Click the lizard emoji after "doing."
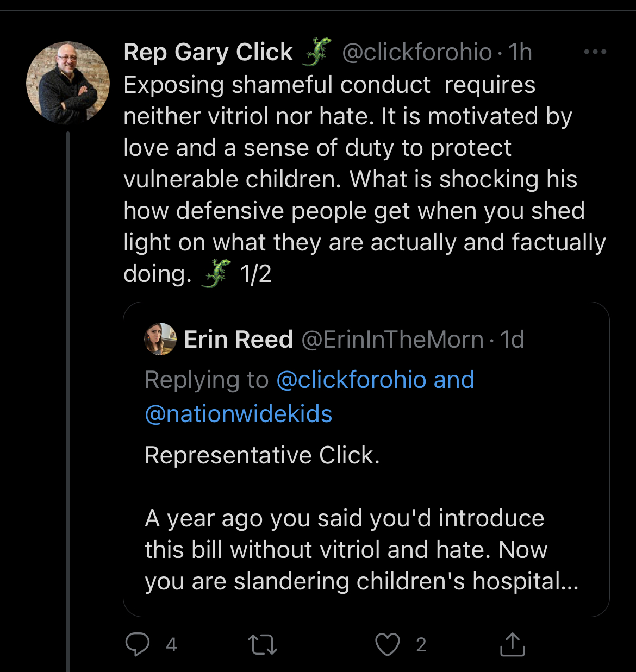 (x=216, y=274)
